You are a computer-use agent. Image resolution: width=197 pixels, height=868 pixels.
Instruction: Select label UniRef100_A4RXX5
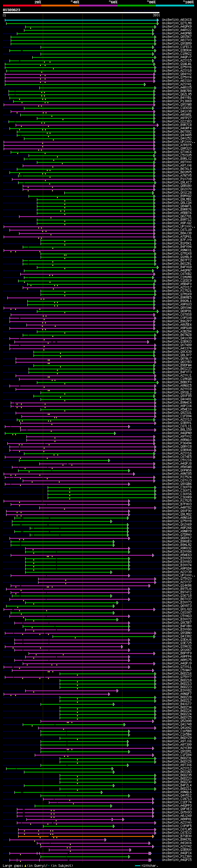click(x=177, y=88)
